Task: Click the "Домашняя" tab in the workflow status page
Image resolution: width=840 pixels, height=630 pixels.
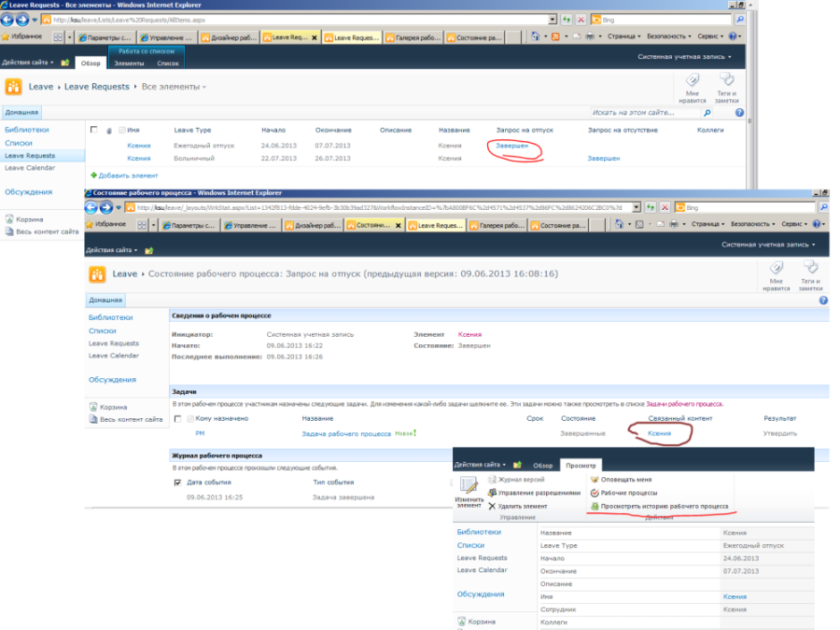Action: (x=105, y=300)
